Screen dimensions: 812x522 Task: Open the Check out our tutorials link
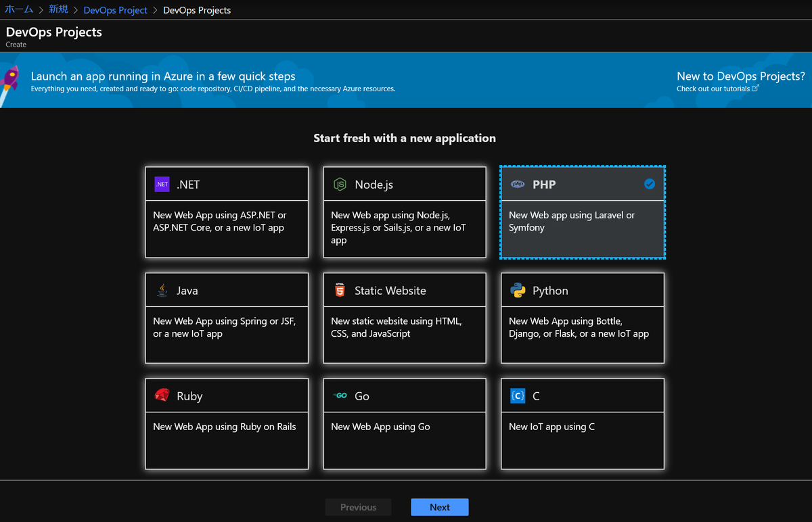click(x=713, y=89)
